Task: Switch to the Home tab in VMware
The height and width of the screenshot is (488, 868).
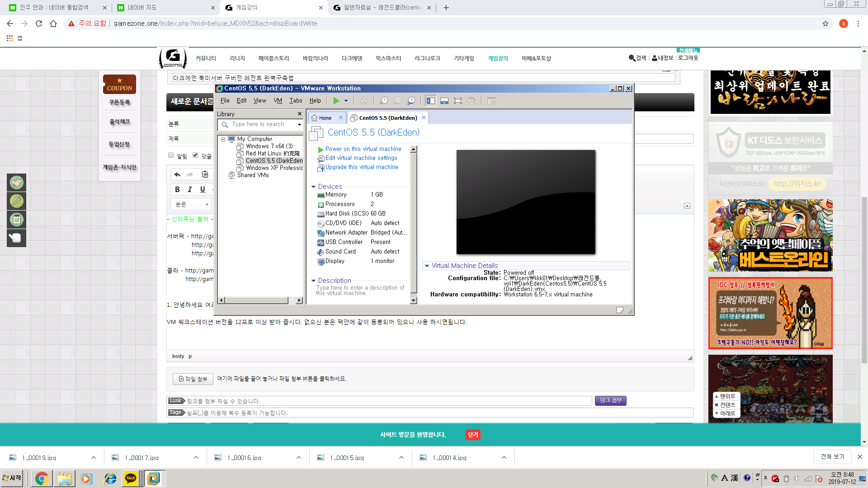Action: (321, 118)
